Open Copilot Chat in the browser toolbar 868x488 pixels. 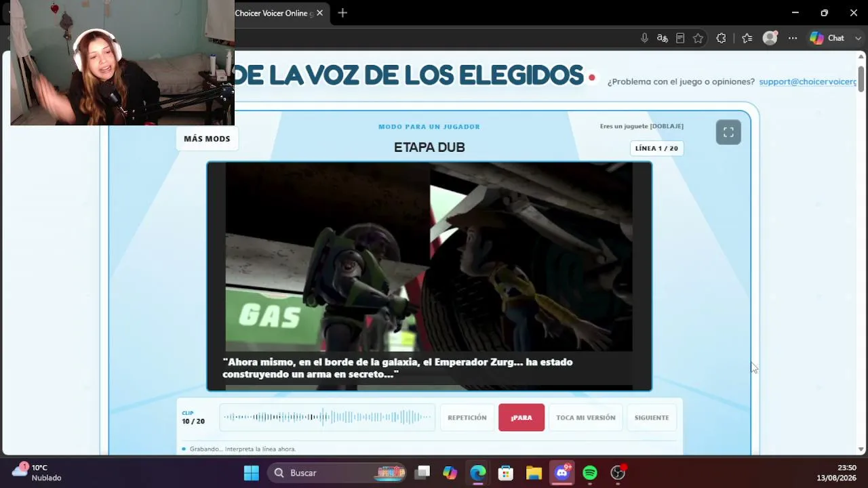coord(827,38)
